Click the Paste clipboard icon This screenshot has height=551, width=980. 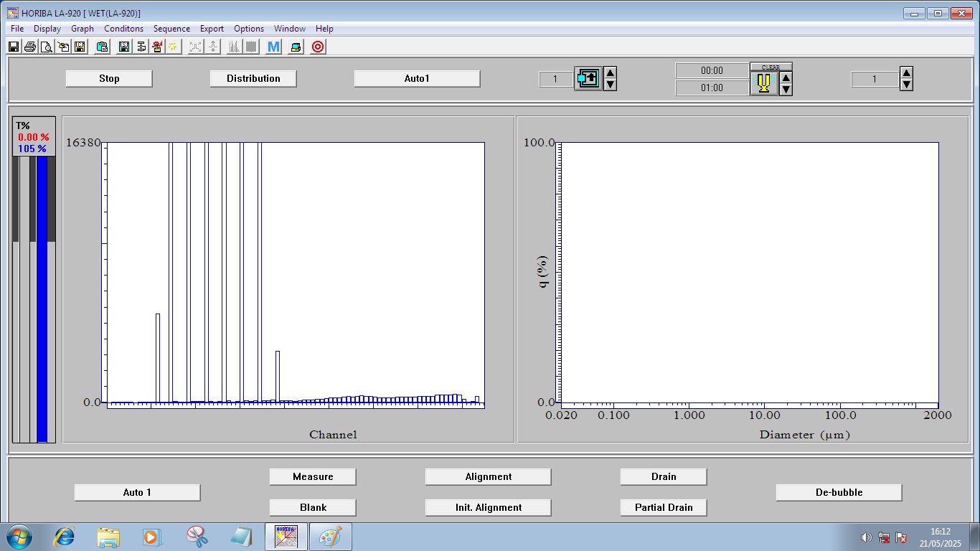tap(101, 47)
